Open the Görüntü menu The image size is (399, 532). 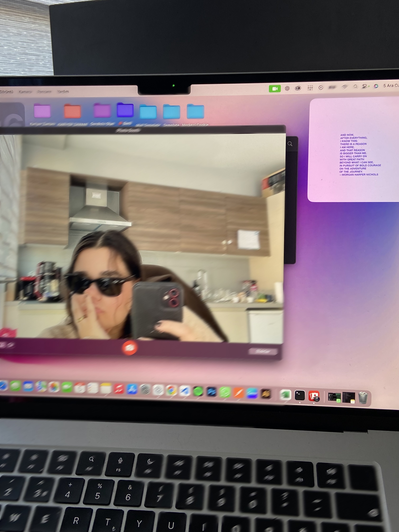(x=6, y=92)
